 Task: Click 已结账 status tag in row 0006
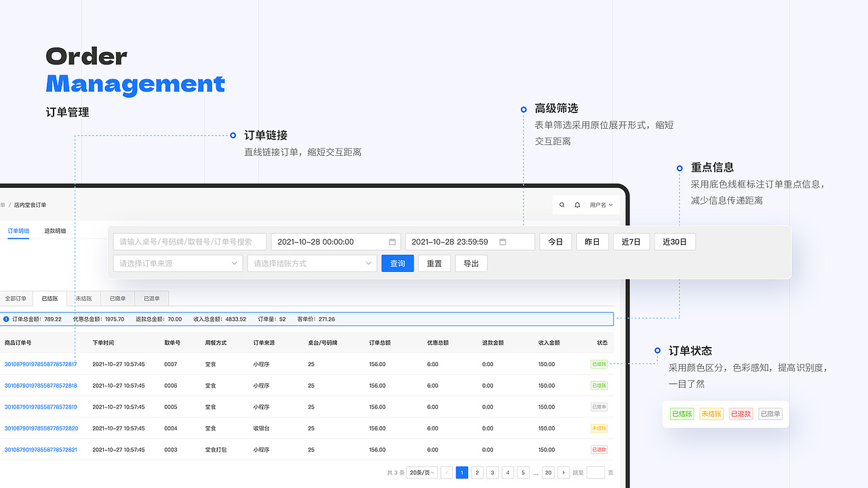point(599,386)
